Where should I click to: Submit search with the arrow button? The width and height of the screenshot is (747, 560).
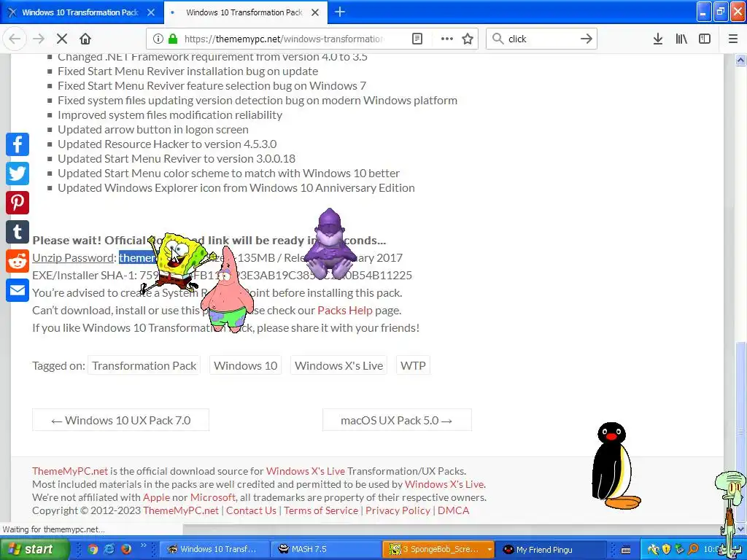(587, 39)
